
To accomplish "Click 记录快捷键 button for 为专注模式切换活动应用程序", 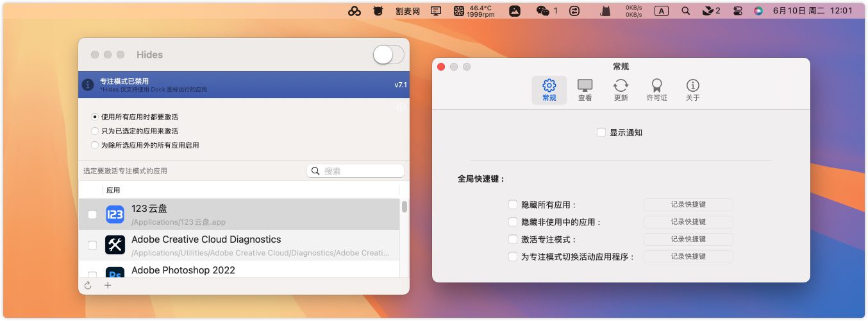I will pyautogui.click(x=689, y=256).
